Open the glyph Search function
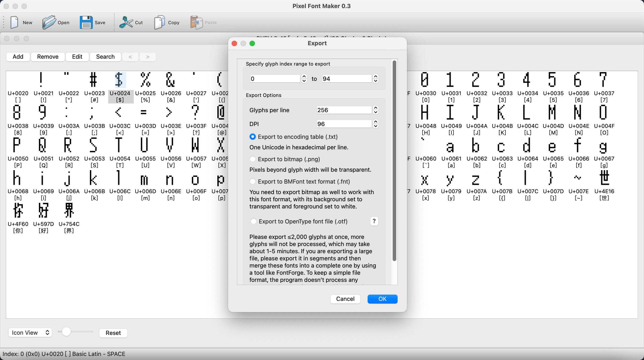The height and width of the screenshot is (360, 644). tap(105, 57)
